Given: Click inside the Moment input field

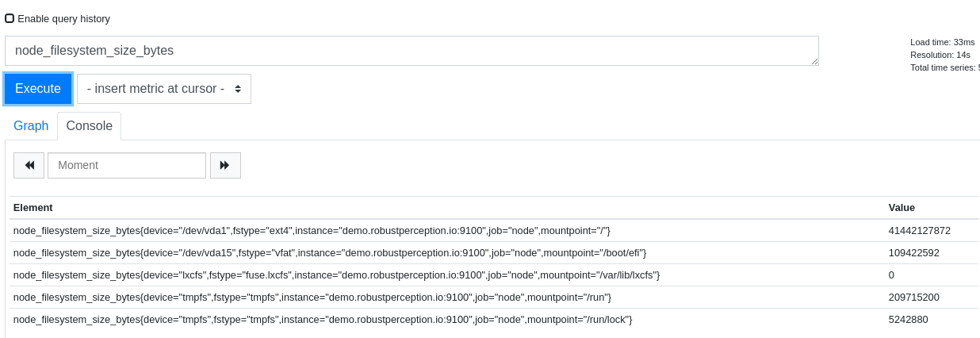Looking at the screenshot, I should pos(127,165).
